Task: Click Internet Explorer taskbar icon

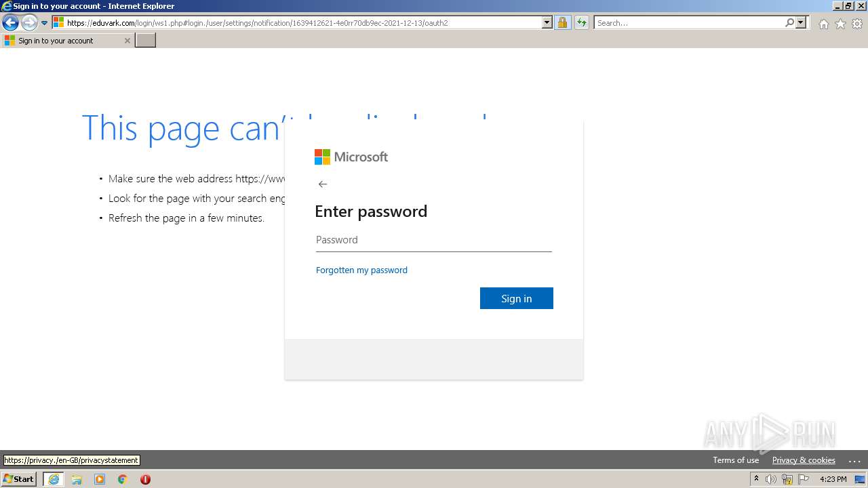Action: [54, 479]
